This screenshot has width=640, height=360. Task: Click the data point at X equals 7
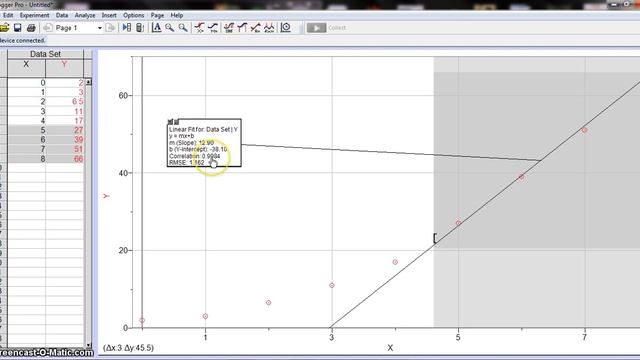tap(584, 130)
